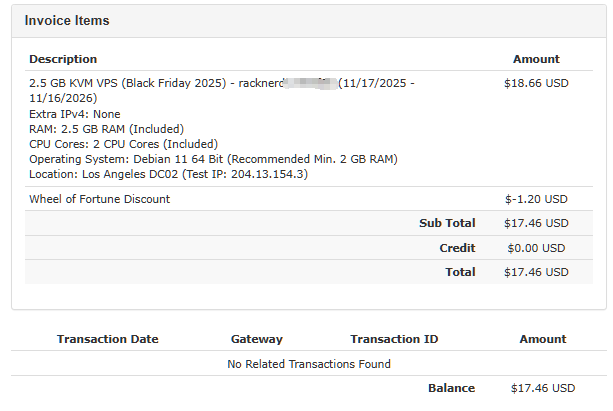Click the Invoice Items panel heading
Screen dimensions: 613x411
coord(67,20)
